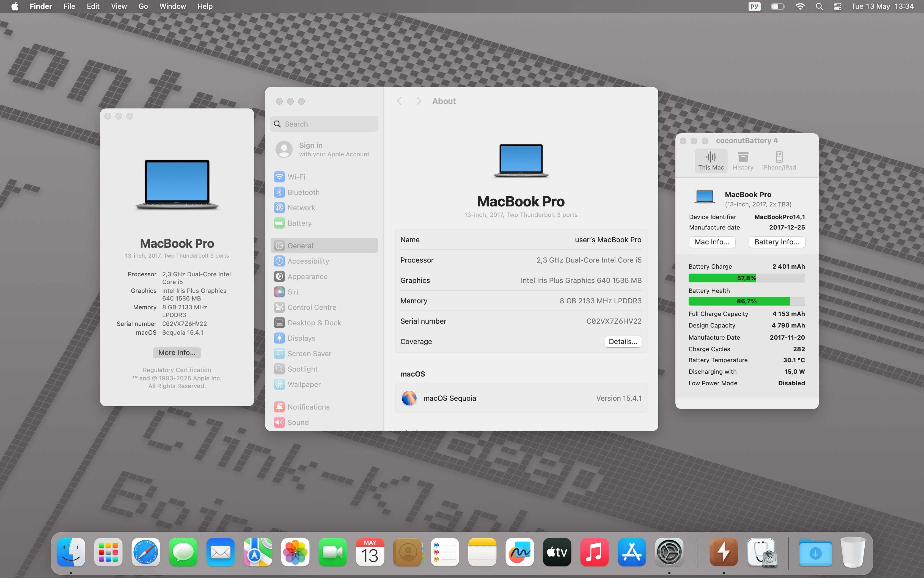
Task: Open Screen Saver settings
Action: coord(324,354)
